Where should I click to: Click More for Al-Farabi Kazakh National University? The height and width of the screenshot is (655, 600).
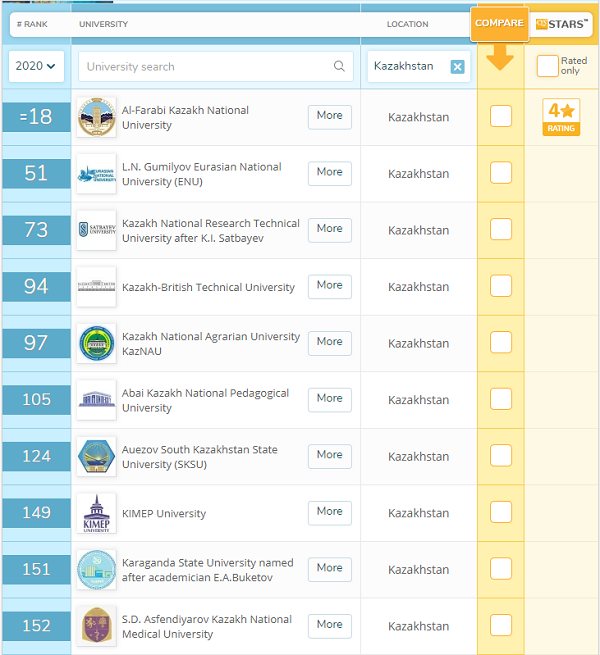click(x=330, y=117)
